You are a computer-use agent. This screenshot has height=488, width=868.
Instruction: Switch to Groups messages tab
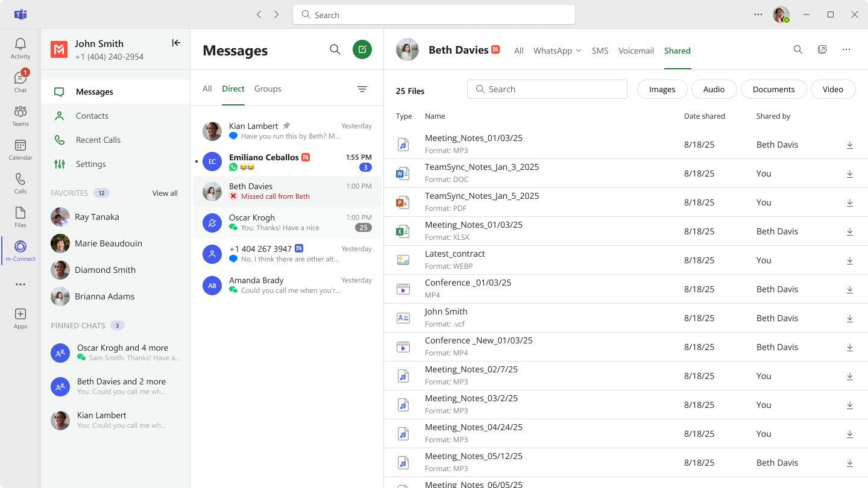268,89
